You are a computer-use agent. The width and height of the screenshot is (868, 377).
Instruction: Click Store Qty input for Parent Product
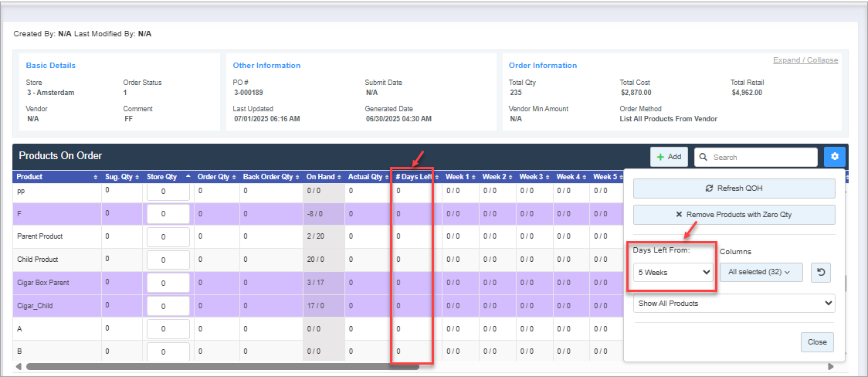click(168, 237)
